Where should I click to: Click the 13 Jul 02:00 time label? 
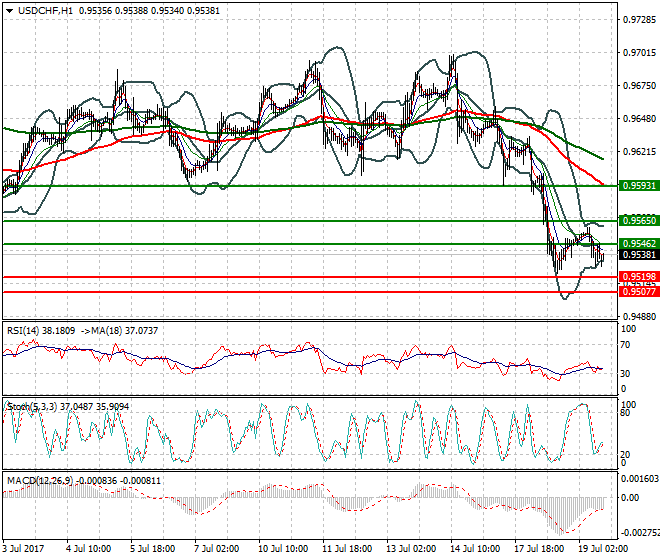point(411,549)
